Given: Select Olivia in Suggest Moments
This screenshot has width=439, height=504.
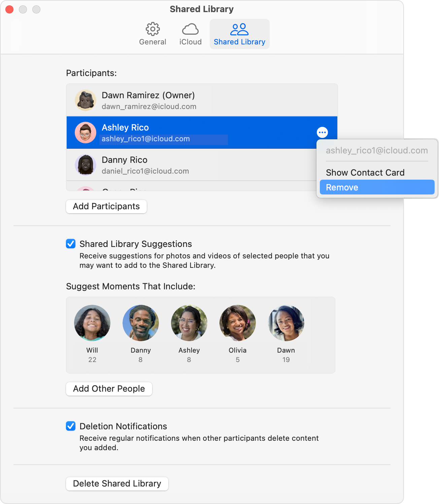Looking at the screenshot, I should pos(237,323).
